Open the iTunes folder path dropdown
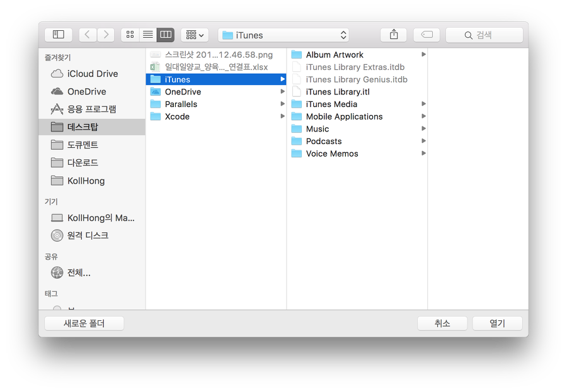This screenshot has width=567, height=392. click(283, 35)
